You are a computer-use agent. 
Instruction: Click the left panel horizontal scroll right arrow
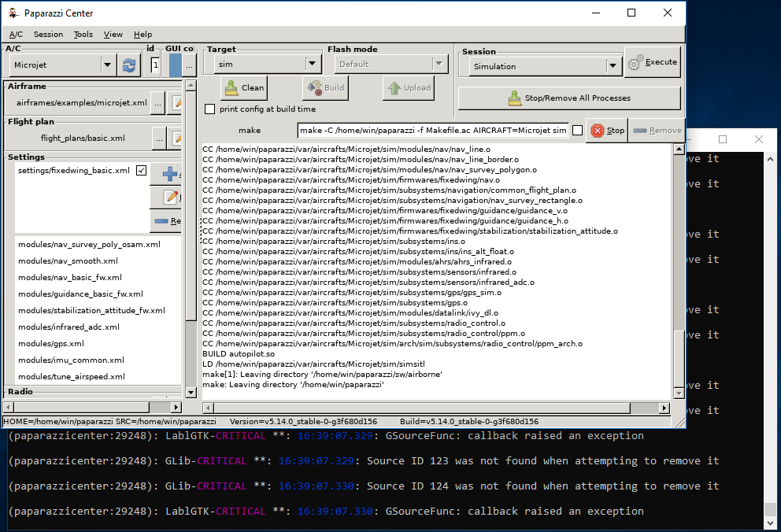coord(176,407)
